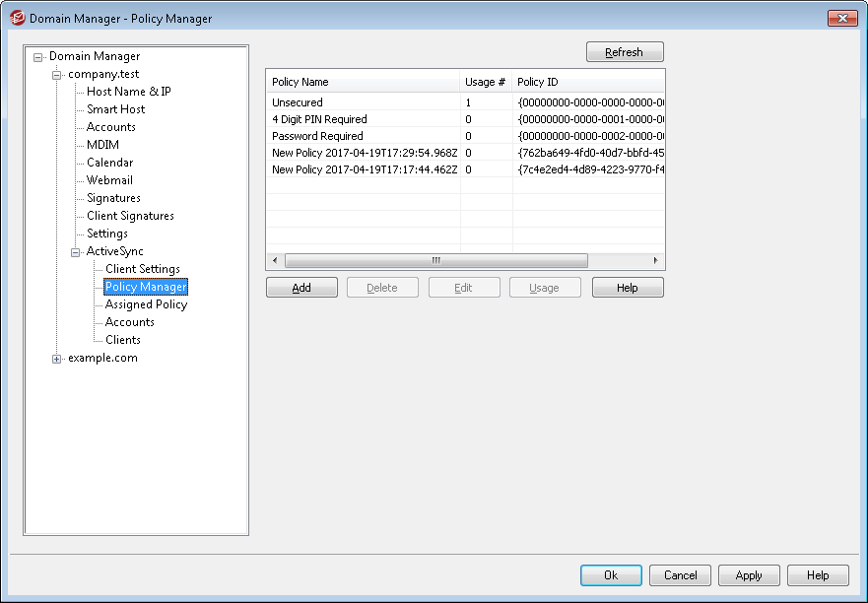The image size is (868, 603).
Task: Sort by the Usage # column header
Action: (x=486, y=82)
